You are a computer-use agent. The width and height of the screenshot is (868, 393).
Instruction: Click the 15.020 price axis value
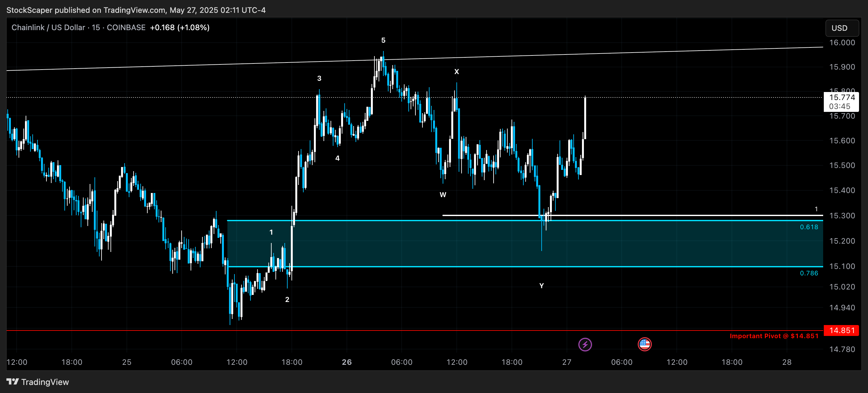[x=842, y=287]
